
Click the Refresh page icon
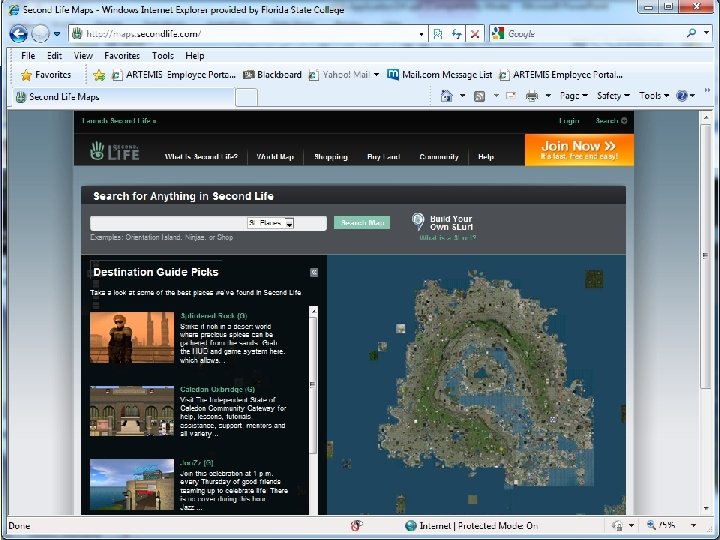[456, 34]
